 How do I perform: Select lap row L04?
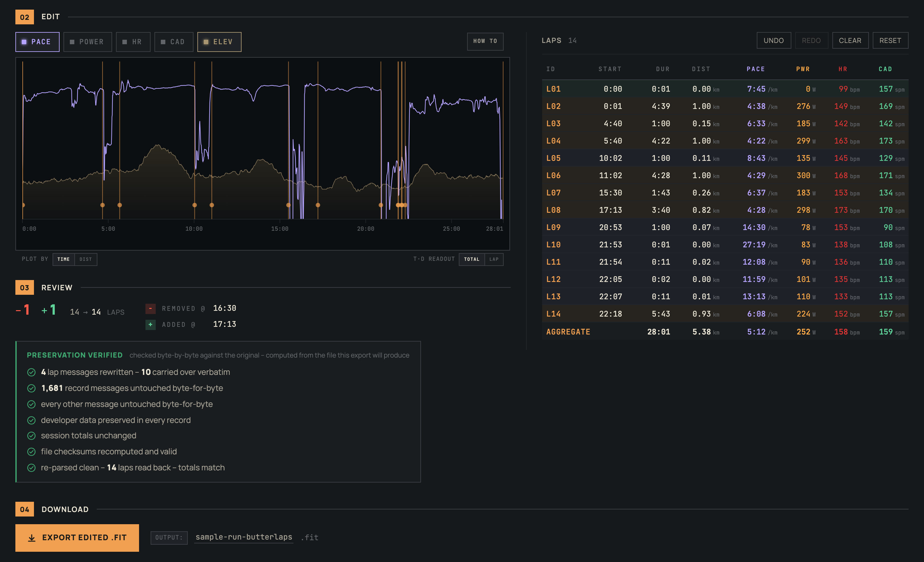(725, 141)
